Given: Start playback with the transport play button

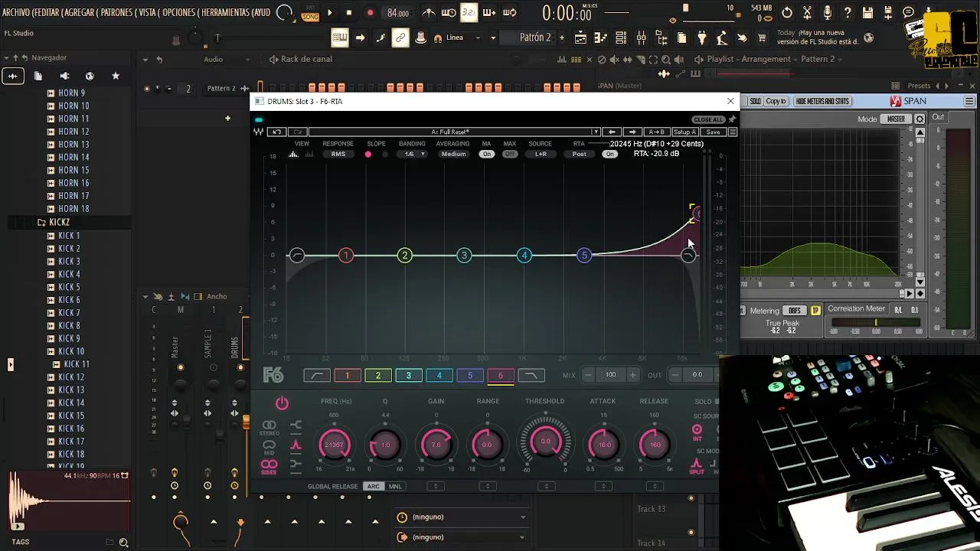Looking at the screenshot, I should point(330,13).
